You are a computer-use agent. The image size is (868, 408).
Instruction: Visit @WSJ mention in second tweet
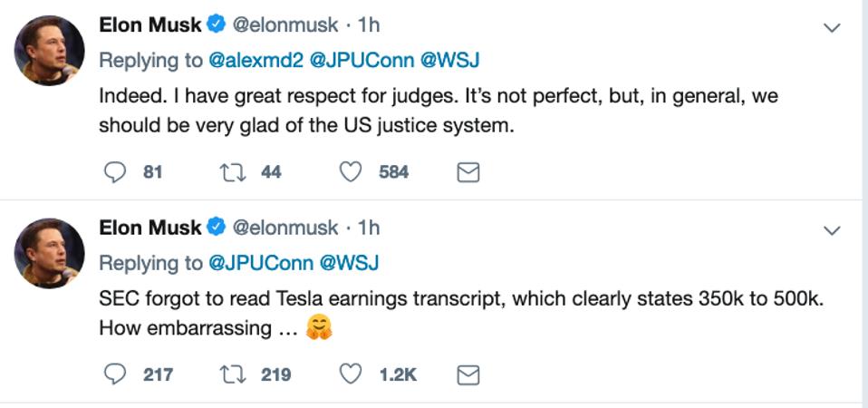click(x=349, y=263)
